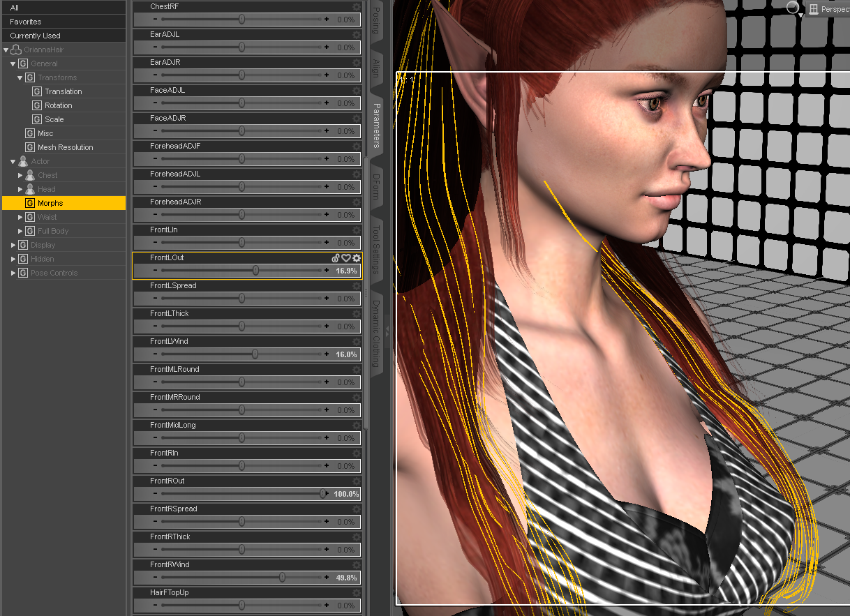
Task: Click the FrontROut slider handle
Action: pos(323,494)
